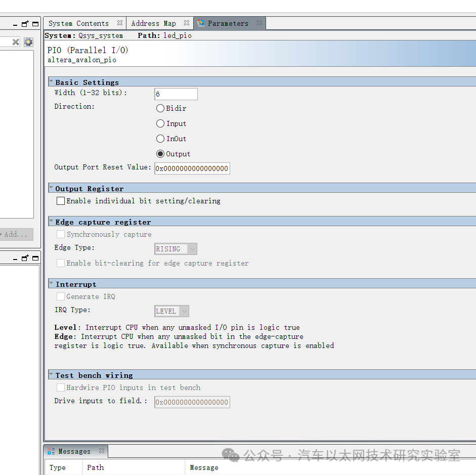This screenshot has width=476, height=475.
Task: Select the Output direction radio button
Action: click(x=160, y=154)
